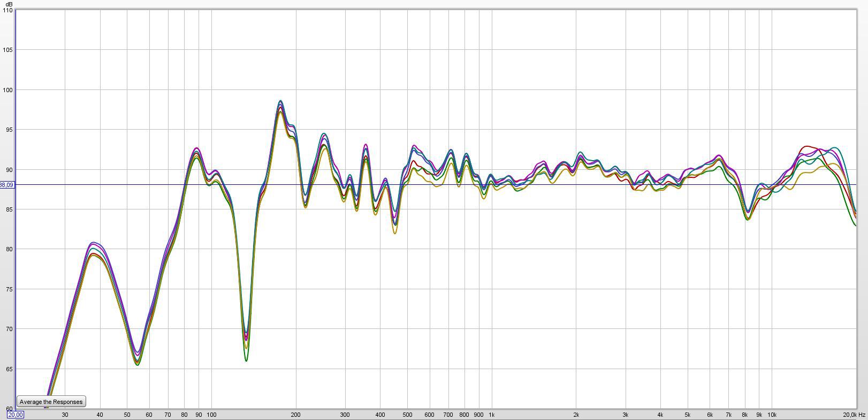Click the dB unit label atop the axis
This screenshot has height=420, width=868.
(10, 4)
